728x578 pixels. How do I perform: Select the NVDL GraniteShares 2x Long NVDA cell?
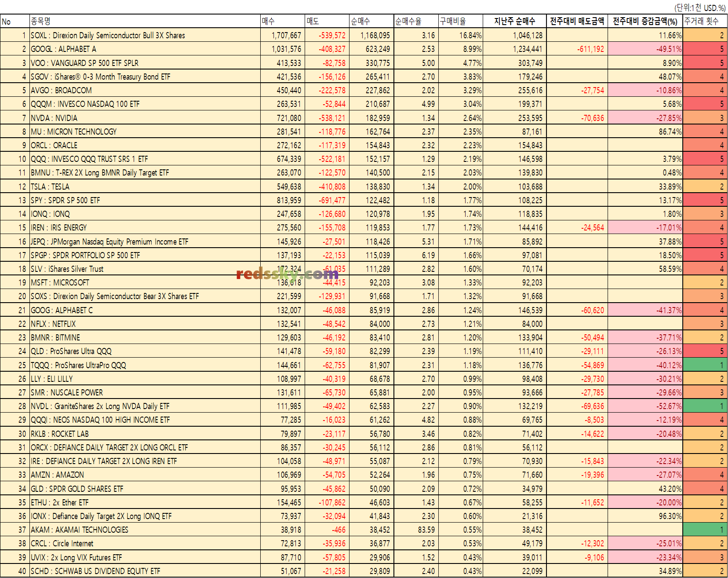coord(145,406)
